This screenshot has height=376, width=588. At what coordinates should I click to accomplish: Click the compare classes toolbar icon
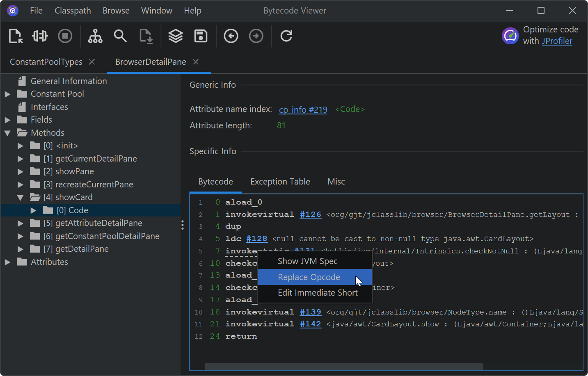point(40,36)
